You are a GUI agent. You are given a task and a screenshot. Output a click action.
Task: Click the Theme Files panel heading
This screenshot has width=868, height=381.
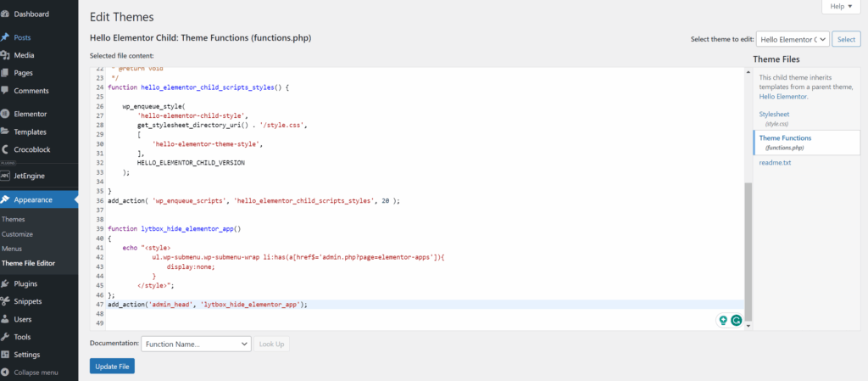(776, 59)
